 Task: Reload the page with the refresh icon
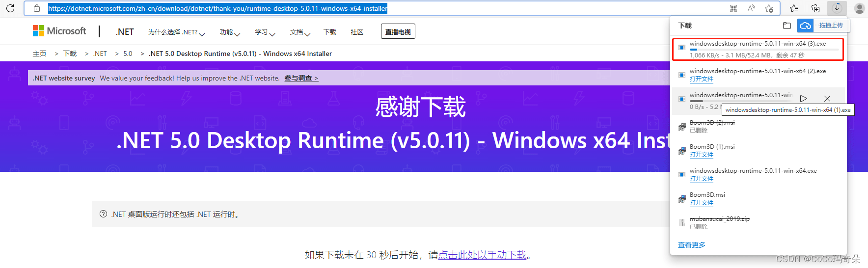pyautogui.click(x=10, y=8)
